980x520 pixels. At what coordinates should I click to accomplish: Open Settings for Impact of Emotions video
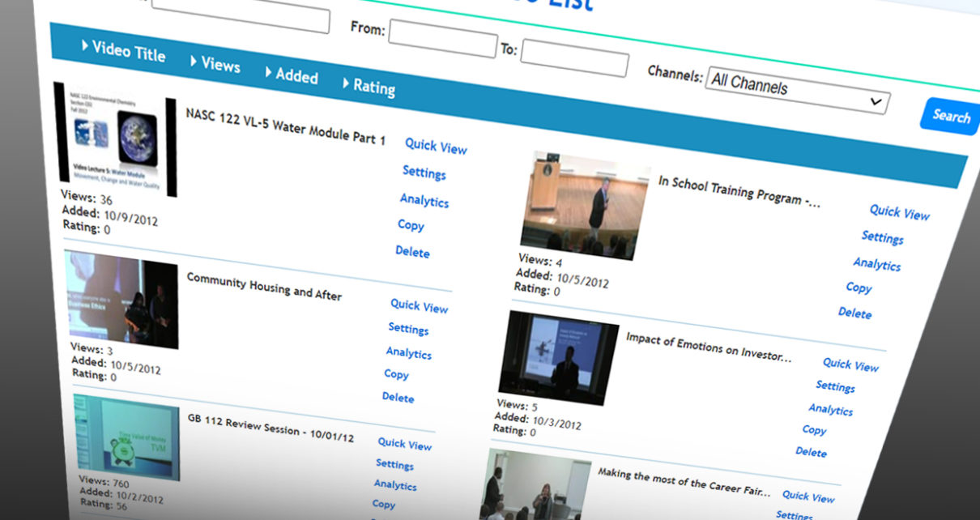(835, 386)
